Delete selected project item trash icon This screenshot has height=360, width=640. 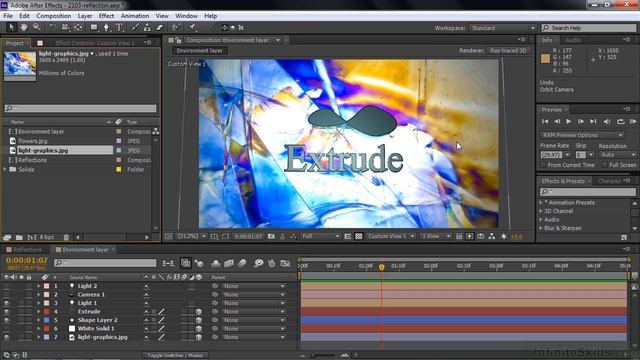click(67, 237)
